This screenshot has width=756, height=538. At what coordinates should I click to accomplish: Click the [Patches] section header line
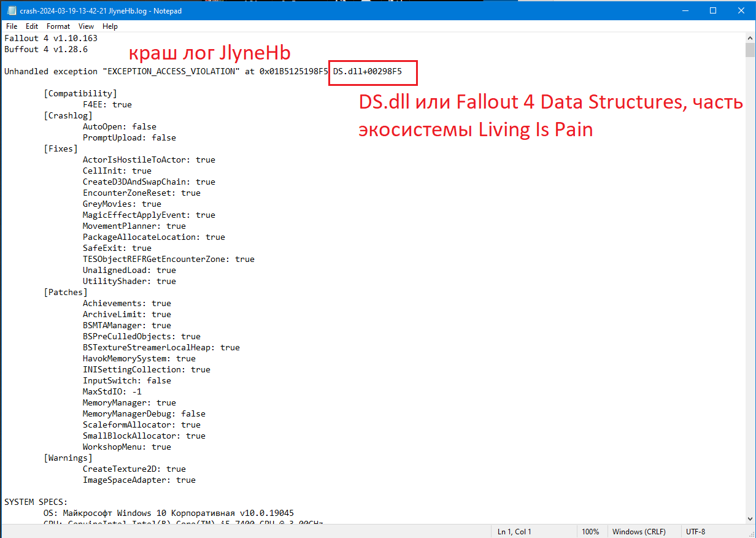tap(66, 293)
